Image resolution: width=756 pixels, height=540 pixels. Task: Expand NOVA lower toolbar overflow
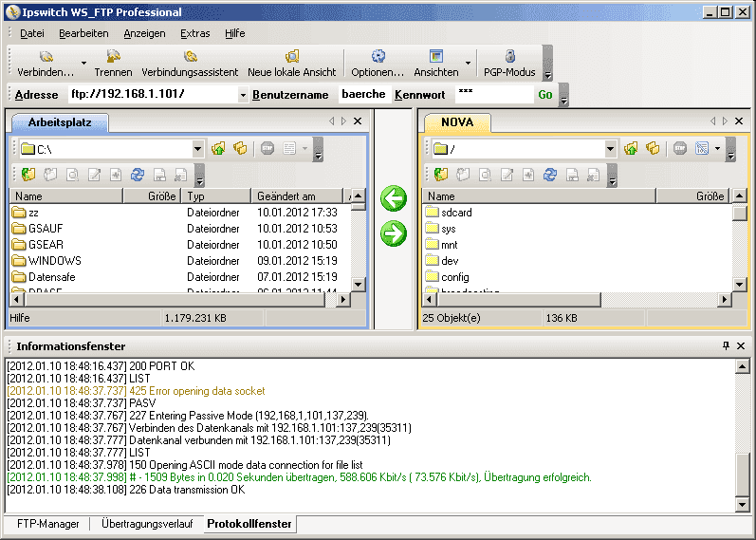coord(613,175)
